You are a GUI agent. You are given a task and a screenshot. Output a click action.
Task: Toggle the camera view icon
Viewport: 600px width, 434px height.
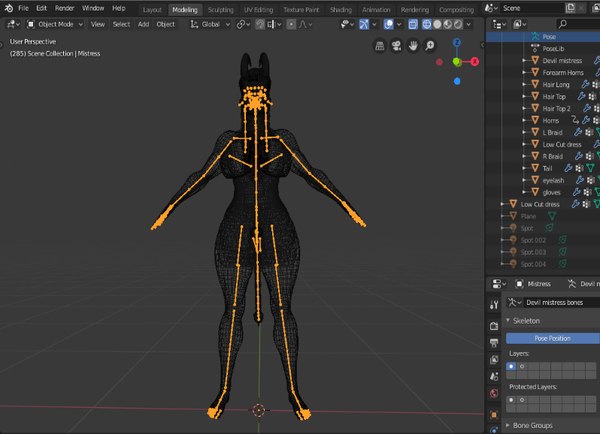point(396,46)
